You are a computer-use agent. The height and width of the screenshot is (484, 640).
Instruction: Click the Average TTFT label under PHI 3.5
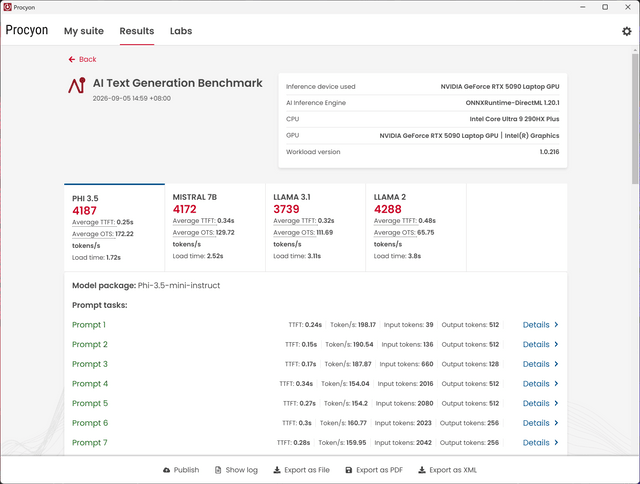[93, 222]
